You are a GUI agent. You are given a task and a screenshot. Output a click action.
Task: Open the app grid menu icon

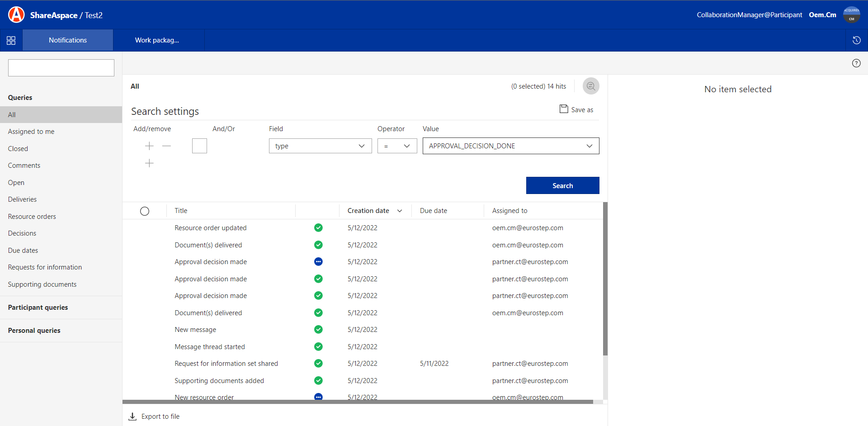[11, 40]
